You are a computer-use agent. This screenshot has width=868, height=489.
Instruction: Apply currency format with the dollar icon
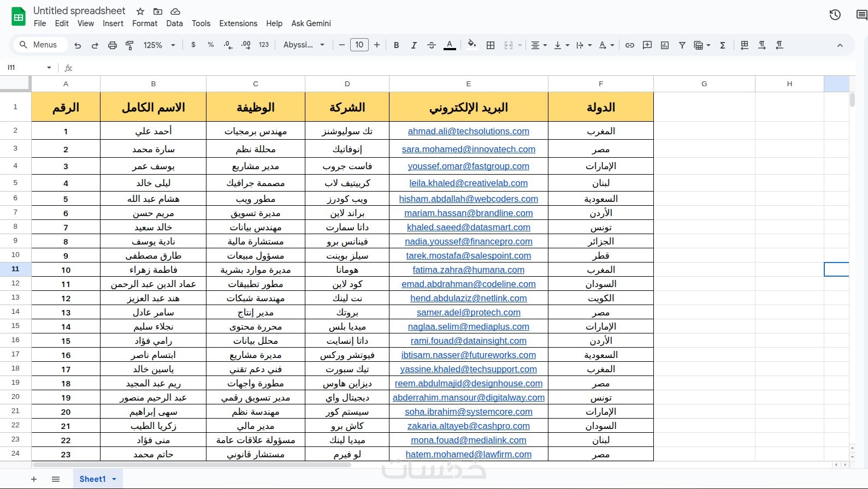pyautogui.click(x=193, y=45)
